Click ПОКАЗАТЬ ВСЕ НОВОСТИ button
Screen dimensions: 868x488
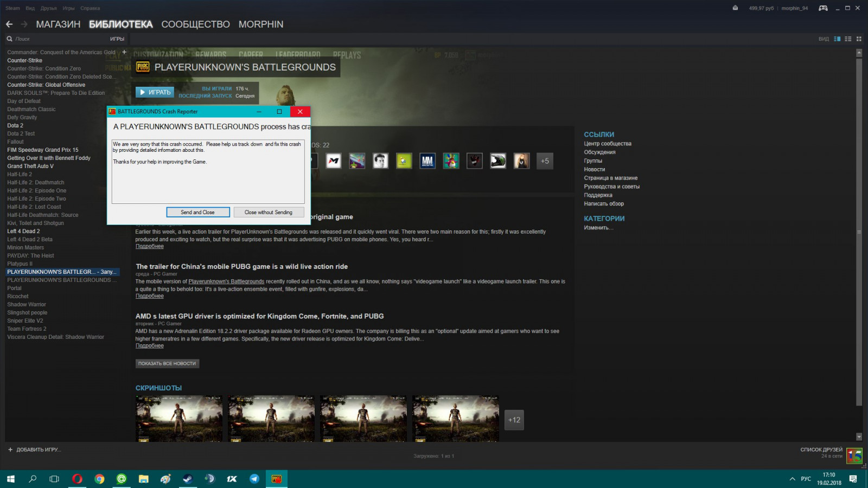click(167, 363)
